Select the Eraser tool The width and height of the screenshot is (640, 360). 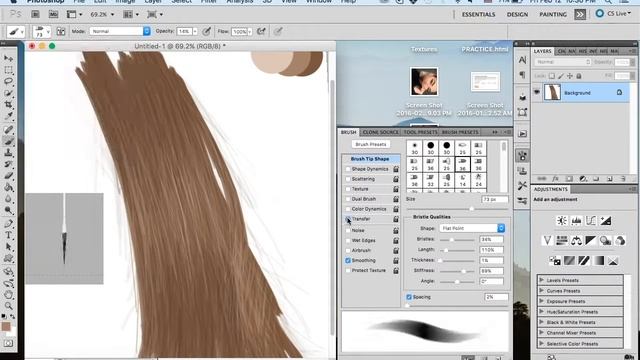tap(8, 176)
